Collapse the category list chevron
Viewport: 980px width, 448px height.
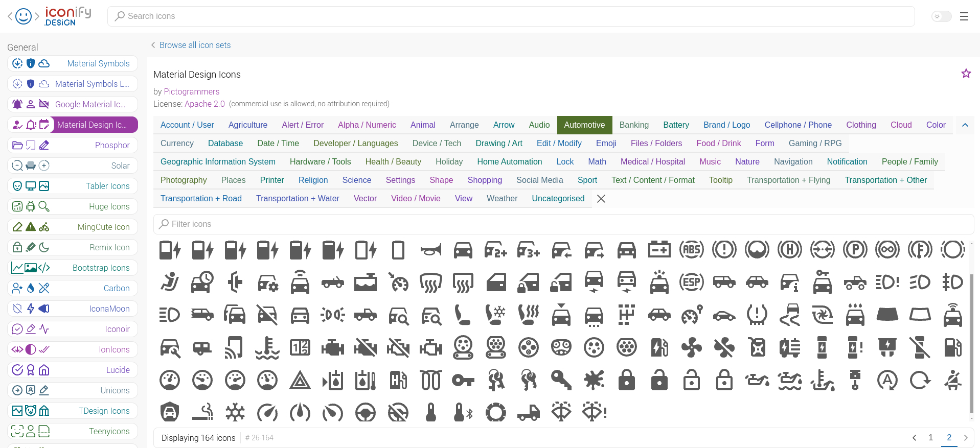pyautogui.click(x=965, y=125)
